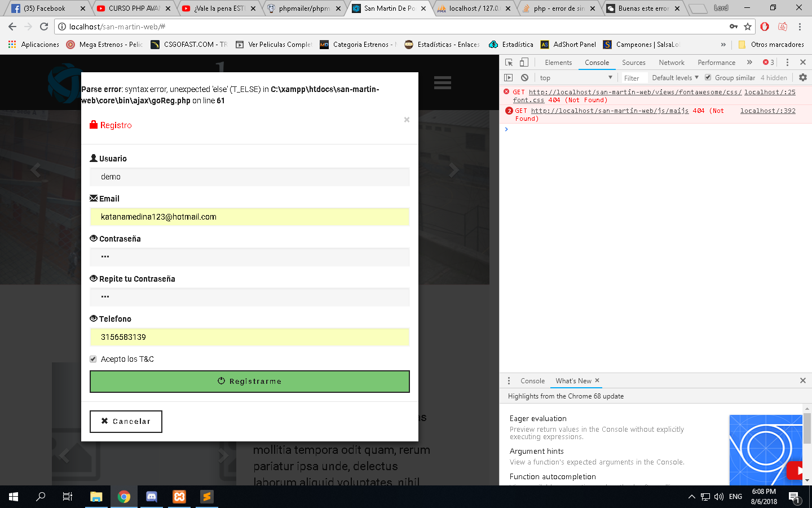Expand more DevTools tabs chevron

(x=749, y=63)
